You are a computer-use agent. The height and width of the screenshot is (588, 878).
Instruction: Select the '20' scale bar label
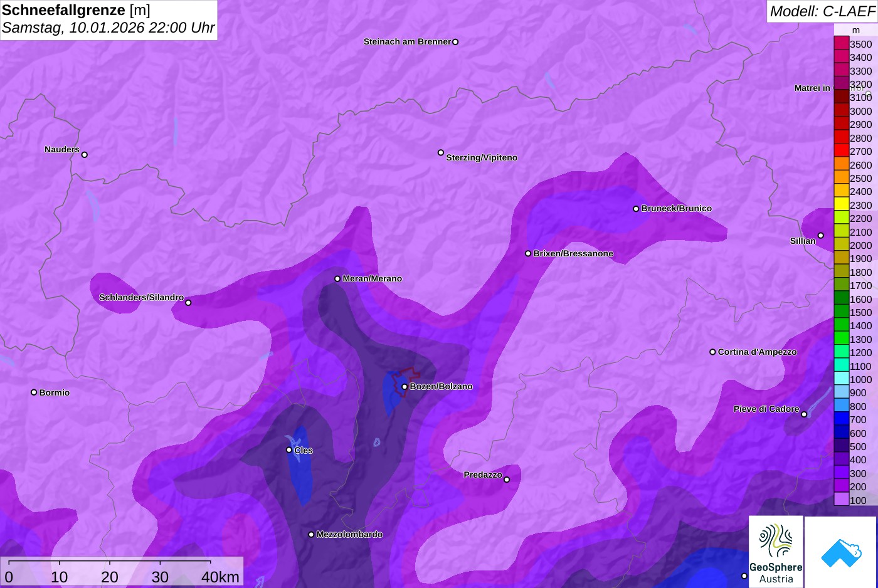[x=110, y=577]
